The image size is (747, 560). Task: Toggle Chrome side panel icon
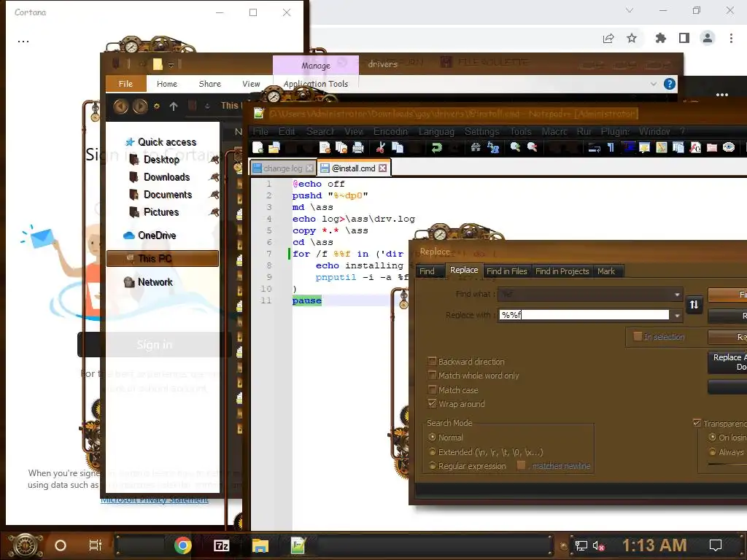point(684,38)
